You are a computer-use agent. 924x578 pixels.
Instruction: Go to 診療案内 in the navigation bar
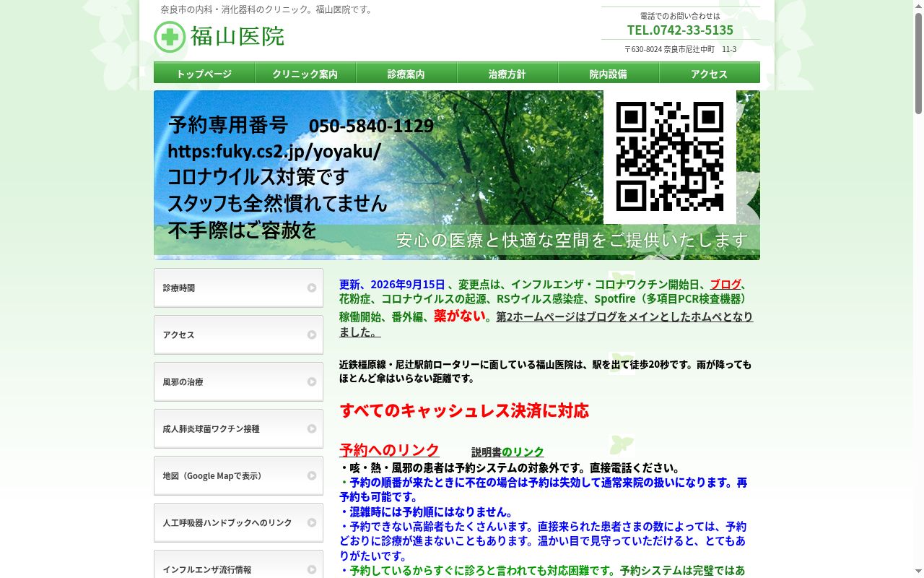pos(406,73)
